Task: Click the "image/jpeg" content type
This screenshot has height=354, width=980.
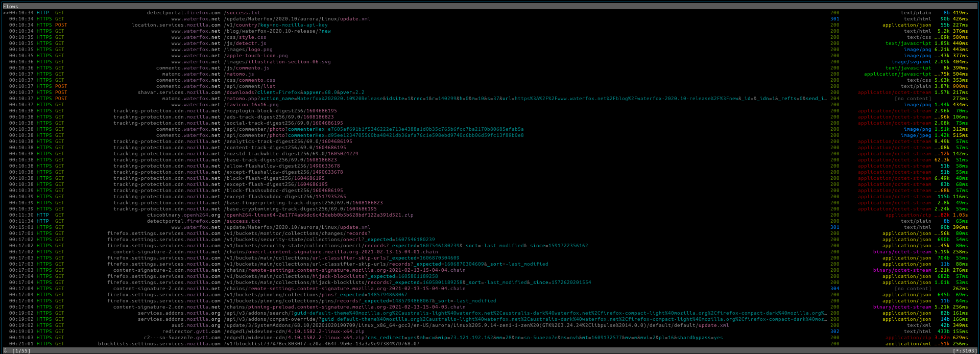Action: [x=916, y=135]
